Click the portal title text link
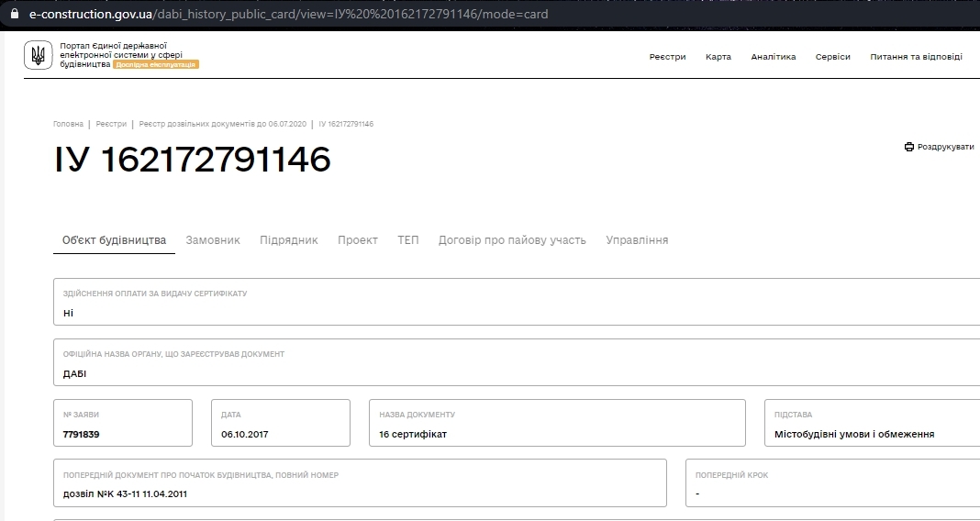Viewport: 980px width, 521px height. 121,55
